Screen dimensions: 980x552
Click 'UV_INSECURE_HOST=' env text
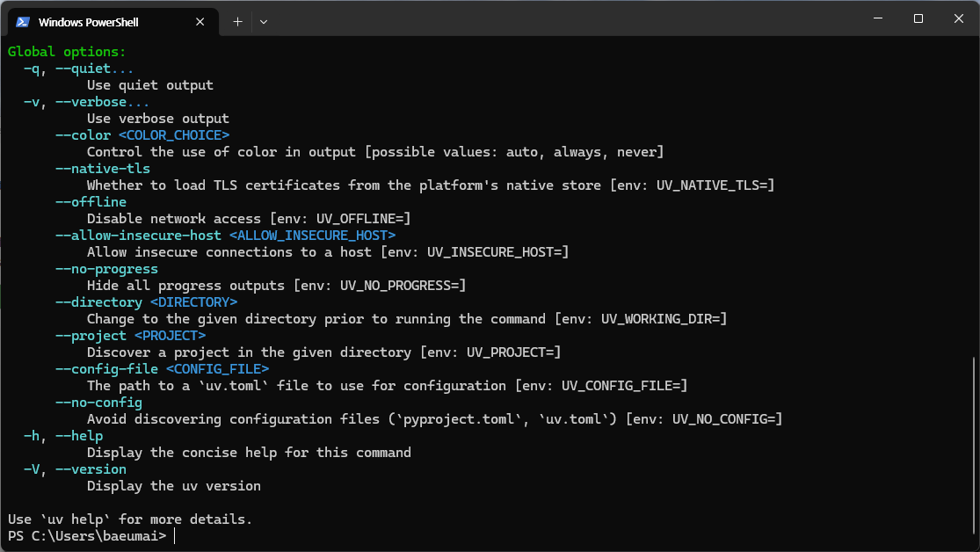[494, 252]
